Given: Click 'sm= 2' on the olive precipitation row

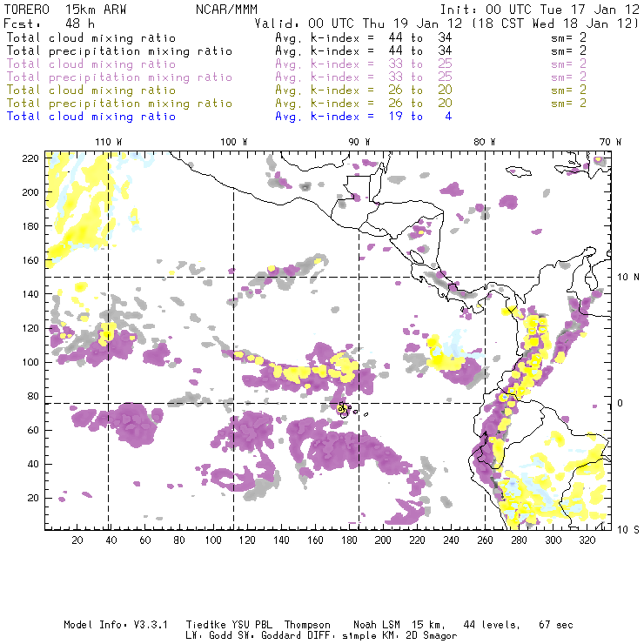Looking at the screenshot, I should click(569, 103).
